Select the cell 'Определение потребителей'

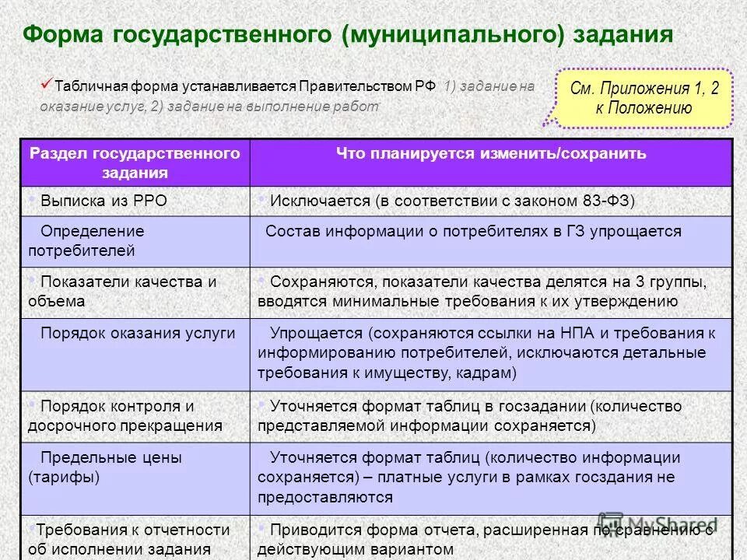[135, 241]
